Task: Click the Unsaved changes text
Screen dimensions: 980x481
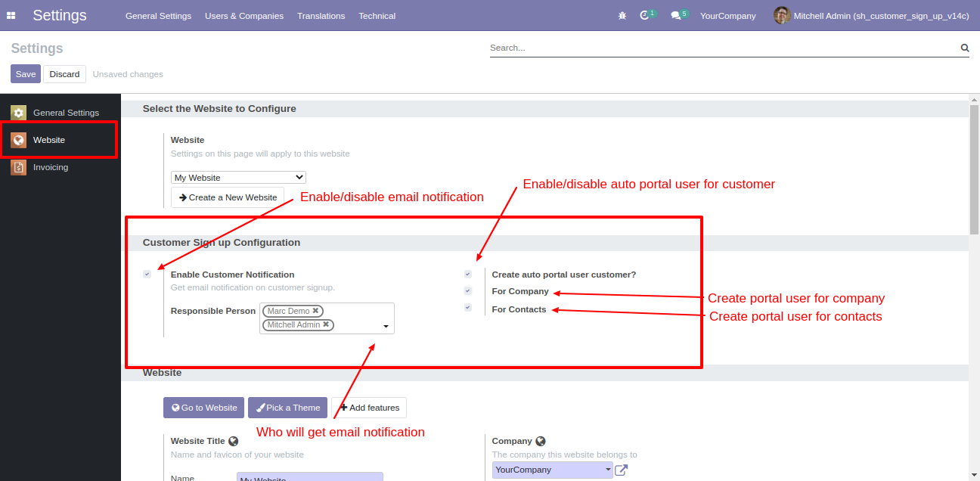Action: [128, 74]
